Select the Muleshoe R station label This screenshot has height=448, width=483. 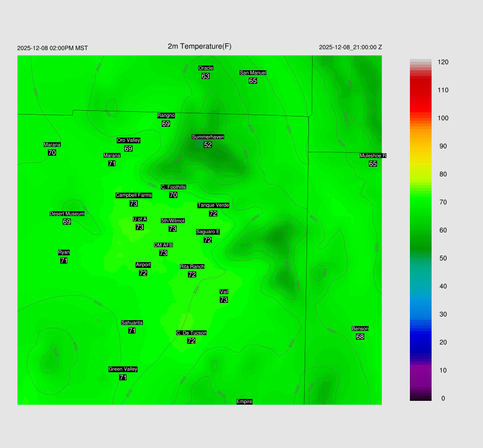(373, 156)
